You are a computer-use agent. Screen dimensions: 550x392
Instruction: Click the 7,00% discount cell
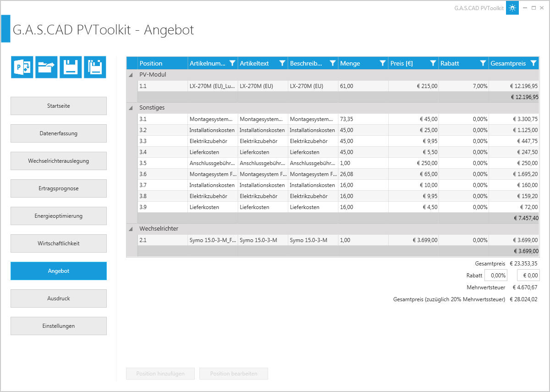464,86
